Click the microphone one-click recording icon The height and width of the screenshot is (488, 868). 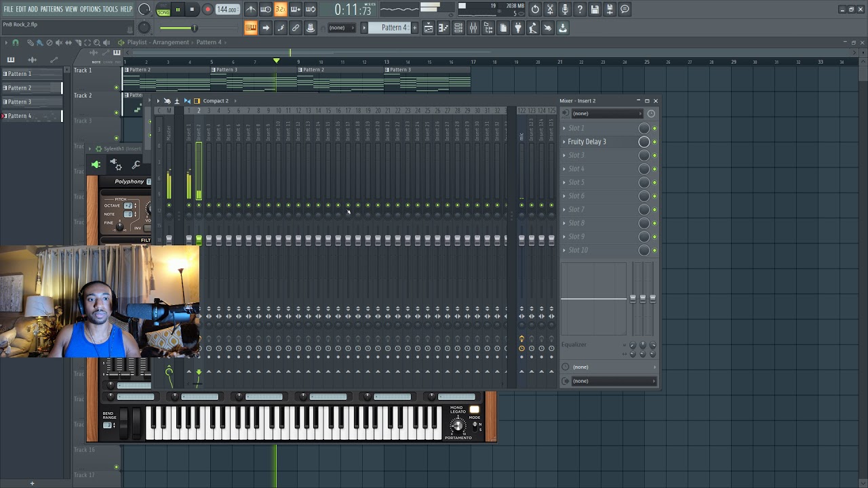pos(565,9)
